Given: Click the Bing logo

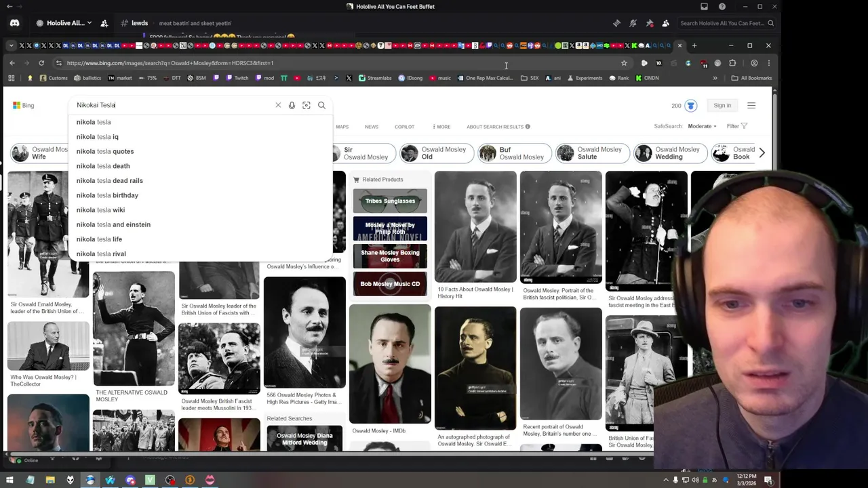Looking at the screenshot, I should click(x=23, y=105).
